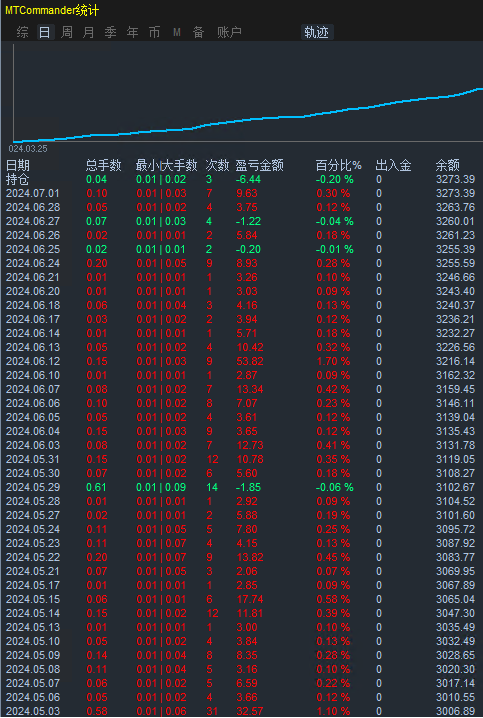Click trade count 31 on 2024.05.03

pyautogui.click(x=212, y=711)
